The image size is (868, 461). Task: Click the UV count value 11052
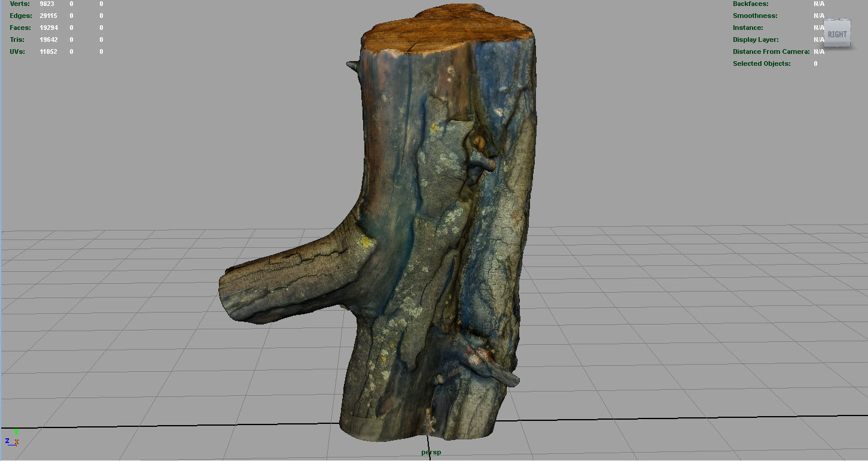(x=48, y=51)
